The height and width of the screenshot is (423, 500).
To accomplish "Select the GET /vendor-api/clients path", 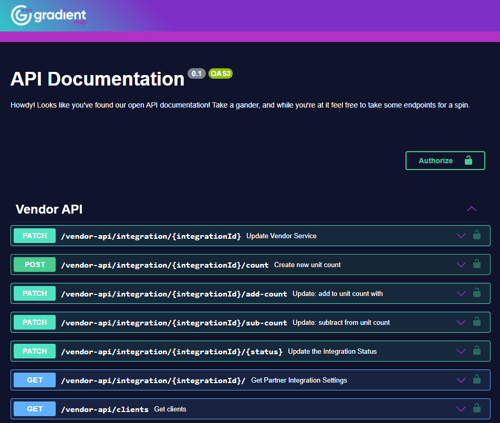I will coord(105,409).
